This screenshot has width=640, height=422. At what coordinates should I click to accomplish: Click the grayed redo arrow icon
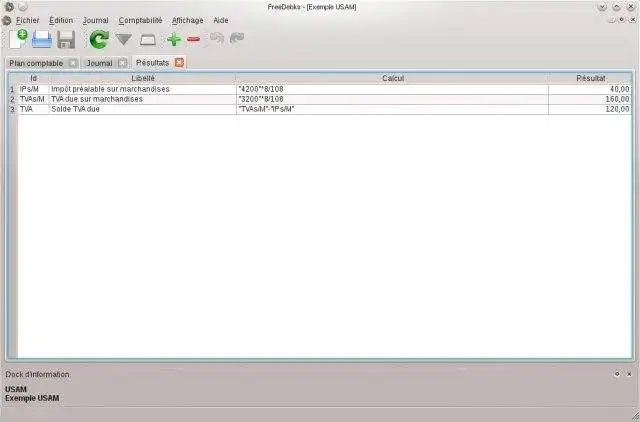pos(237,38)
